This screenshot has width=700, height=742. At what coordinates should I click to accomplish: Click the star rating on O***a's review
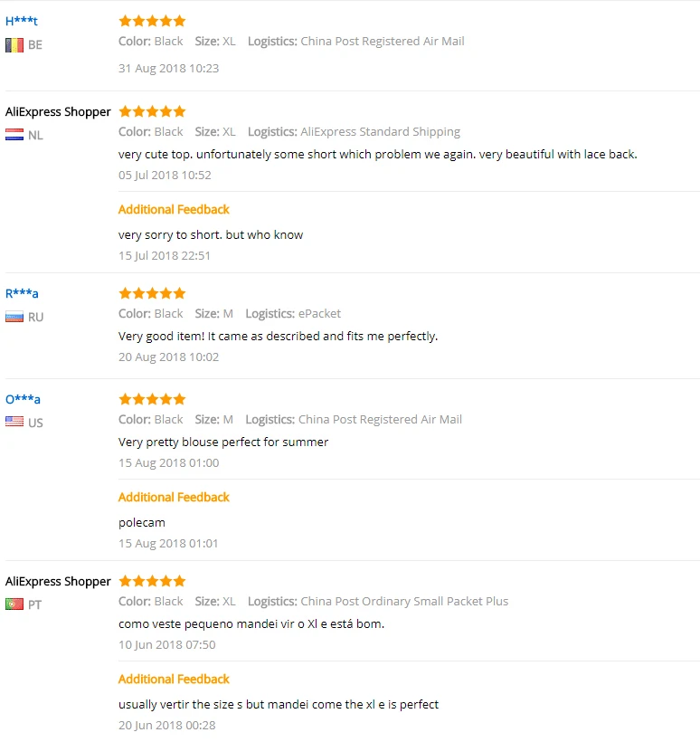(x=152, y=399)
